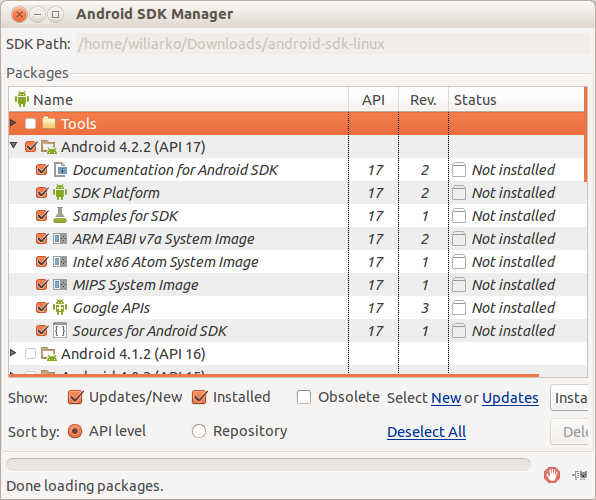The height and width of the screenshot is (500, 596).
Task: Click the Android icon in Name header
Action: point(22,99)
